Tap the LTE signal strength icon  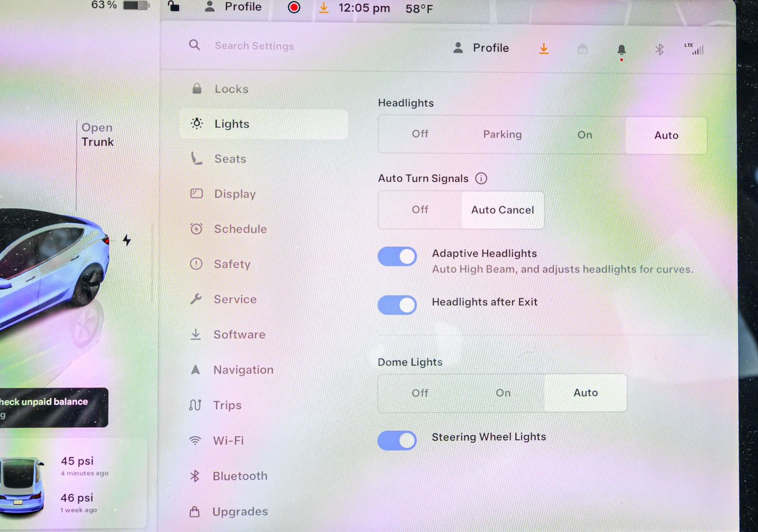[x=694, y=49]
